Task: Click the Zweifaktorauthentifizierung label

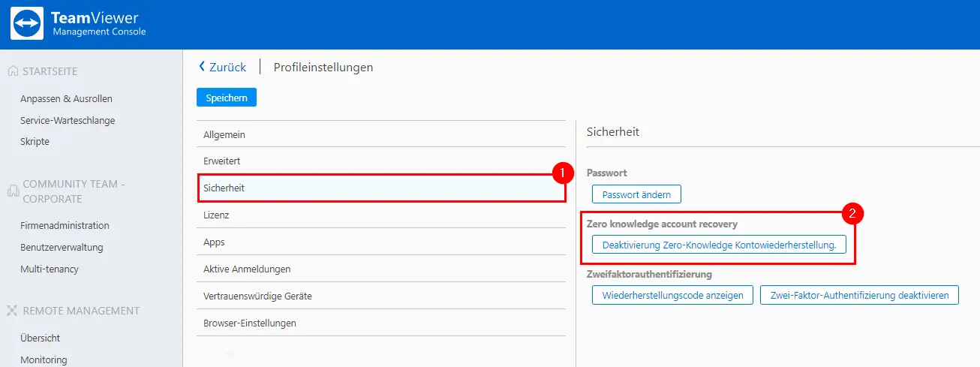Action: 649,274
